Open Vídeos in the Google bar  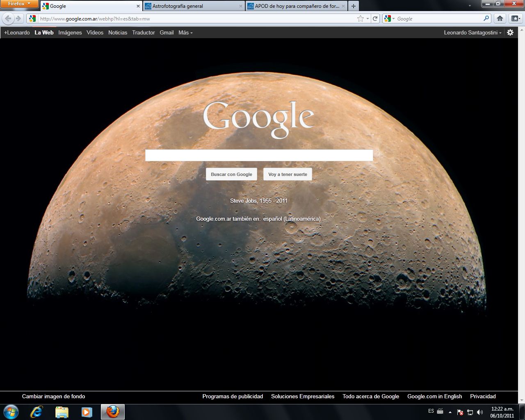point(95,32)
